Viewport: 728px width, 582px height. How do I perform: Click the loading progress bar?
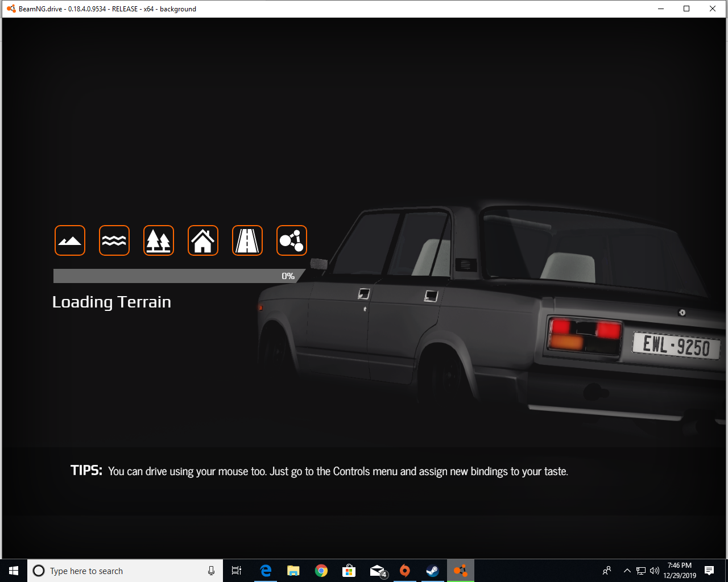tap(179, 276)
